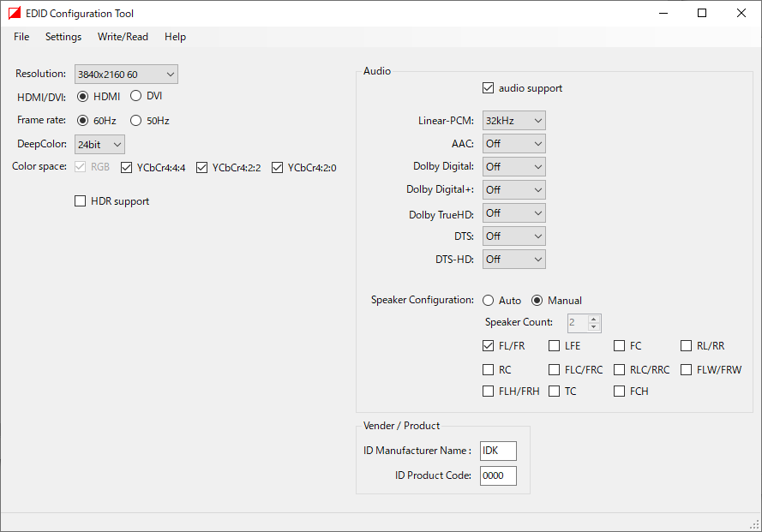
Task: Enable HDR support checkbox
Action: pyautogui.click(x=81, y=201)
